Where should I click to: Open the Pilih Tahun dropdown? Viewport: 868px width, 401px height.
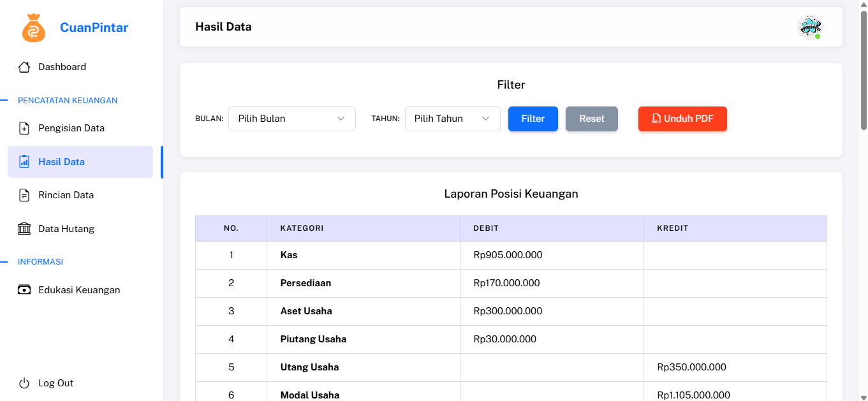(x=452, y=119)
